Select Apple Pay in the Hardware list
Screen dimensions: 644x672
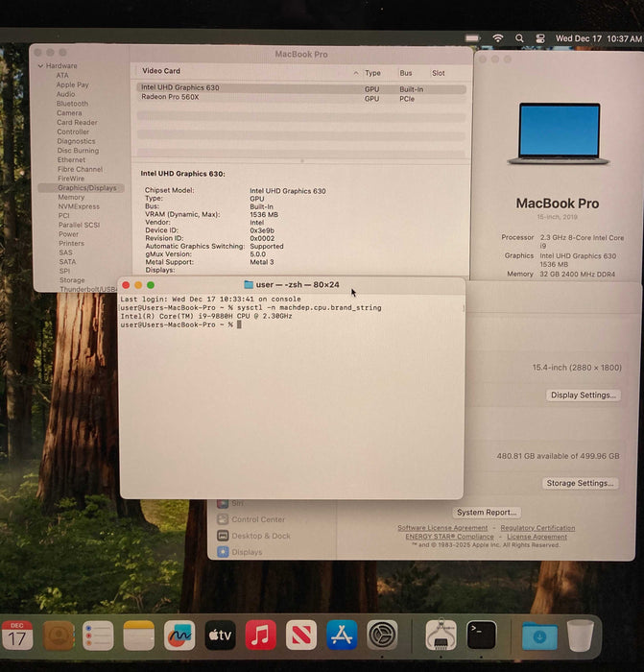pos(72,84)
